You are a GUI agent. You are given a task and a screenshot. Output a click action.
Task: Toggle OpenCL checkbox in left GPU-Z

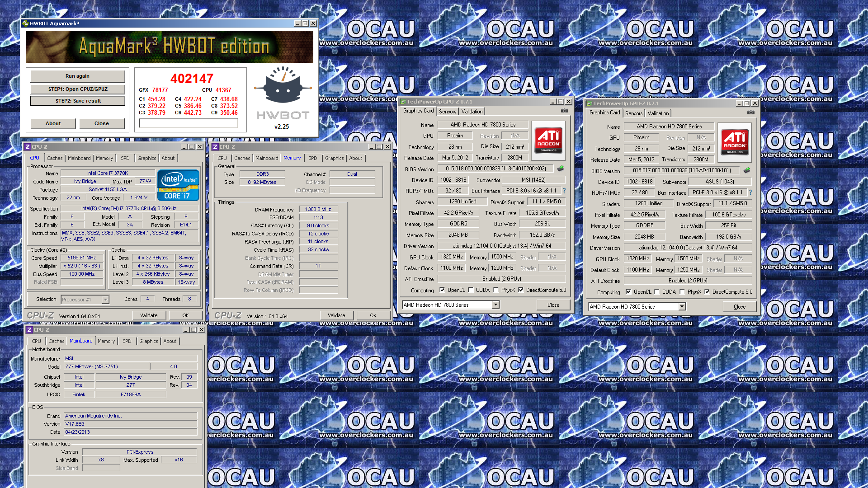[442, 290]
